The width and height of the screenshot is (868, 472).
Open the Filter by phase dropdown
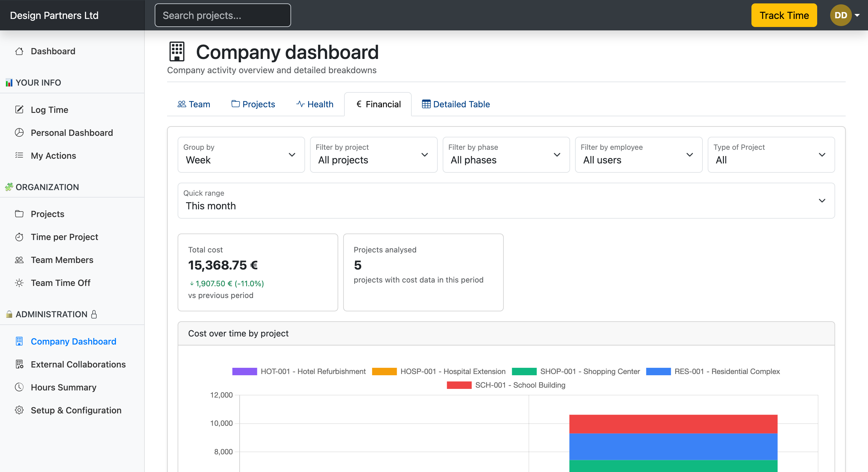(506, 154)
